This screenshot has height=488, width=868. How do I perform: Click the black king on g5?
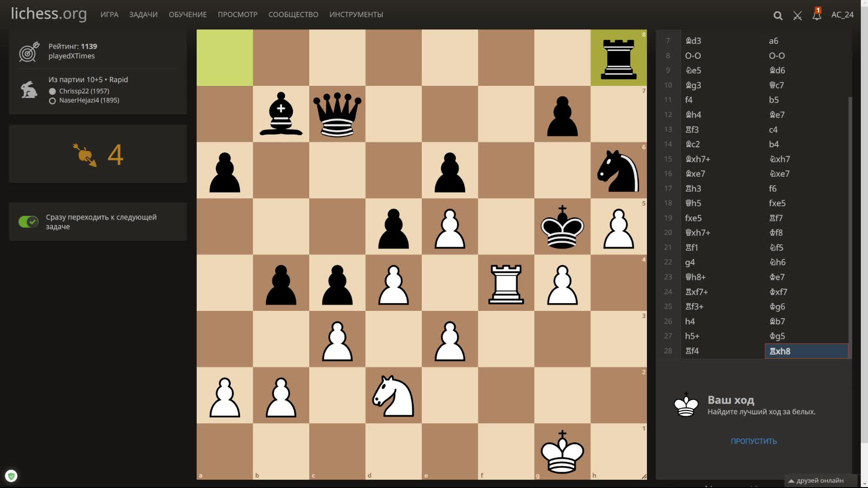coord(562,227)
